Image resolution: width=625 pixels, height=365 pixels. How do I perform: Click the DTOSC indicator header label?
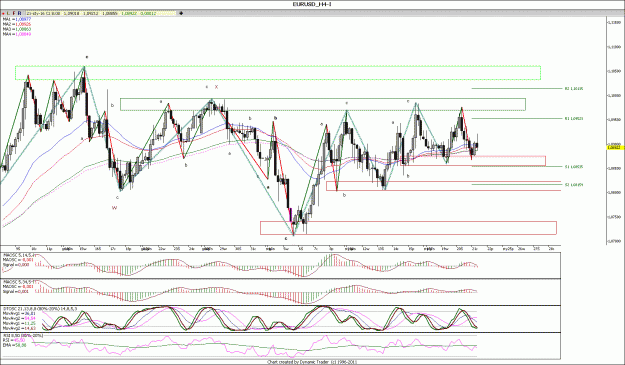(40, 308)
